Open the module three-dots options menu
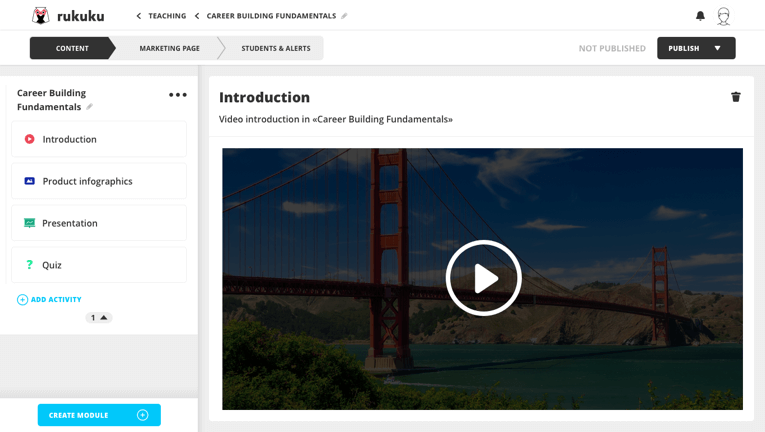765x432 pixels. tap(178, 95)
